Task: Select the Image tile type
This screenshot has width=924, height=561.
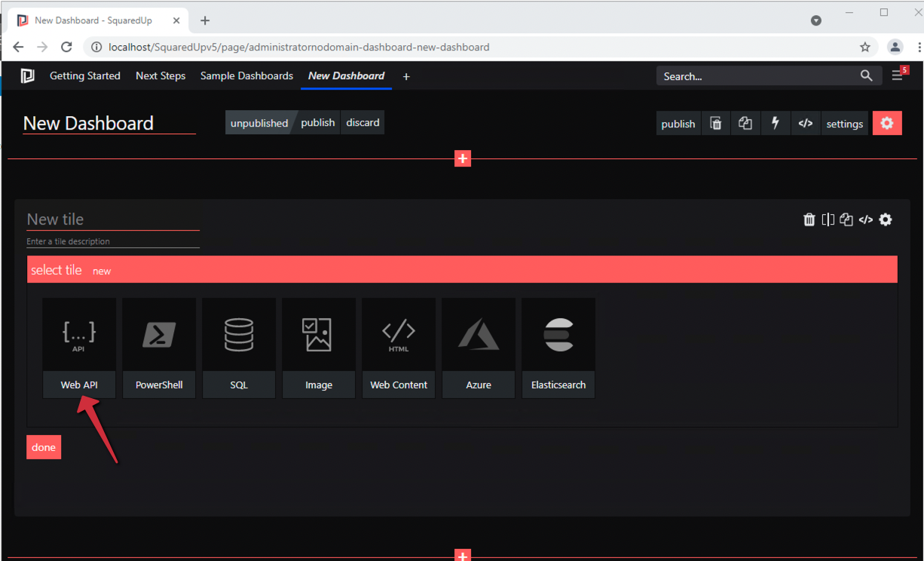Action: pos(319,348)
